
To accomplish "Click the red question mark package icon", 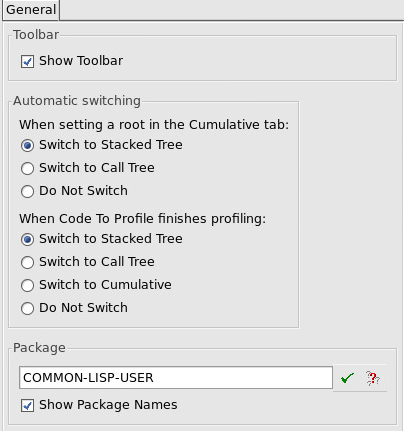I will coord(373,378).
